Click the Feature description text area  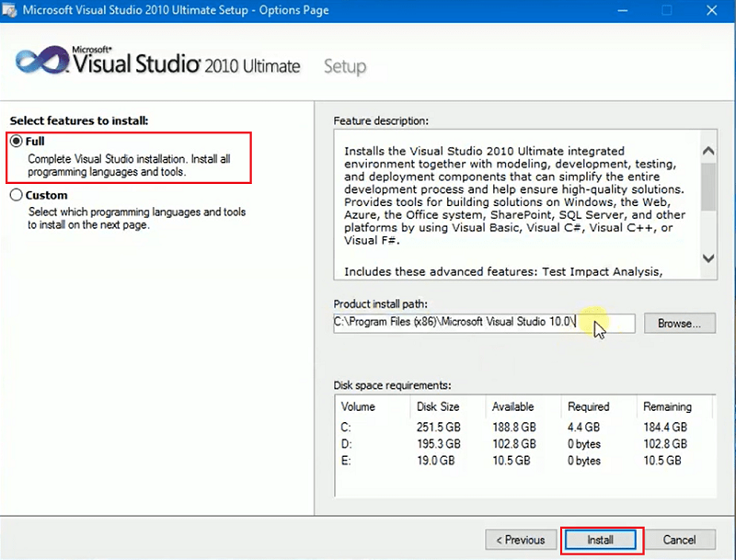click(x=515, y=202)
